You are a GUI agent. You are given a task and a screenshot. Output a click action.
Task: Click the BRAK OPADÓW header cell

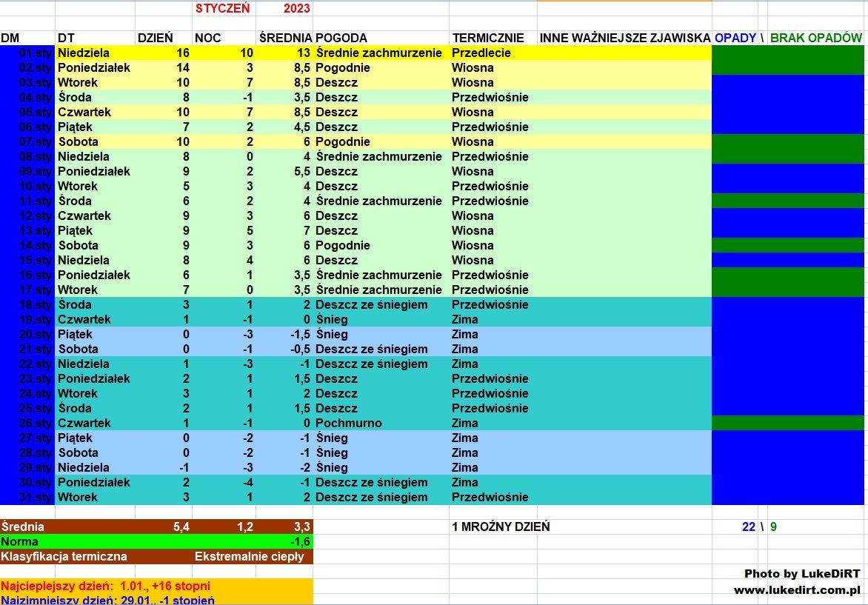click(x=816, y=38)
